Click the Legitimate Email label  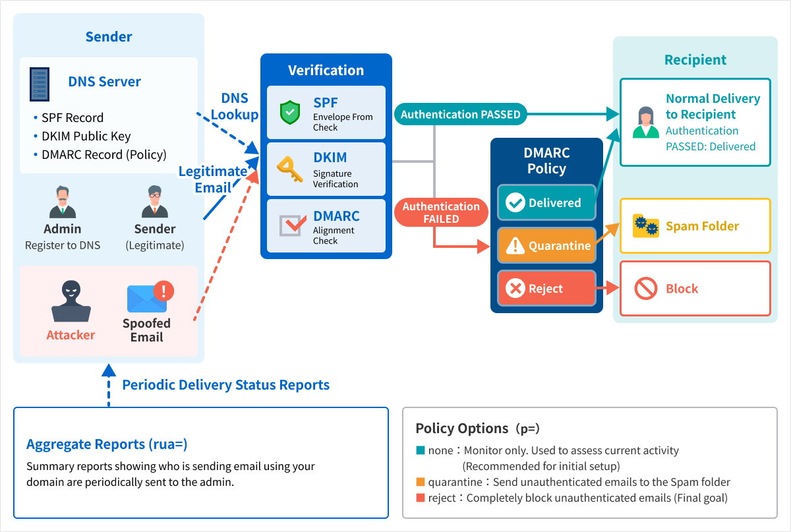point(213,179)
